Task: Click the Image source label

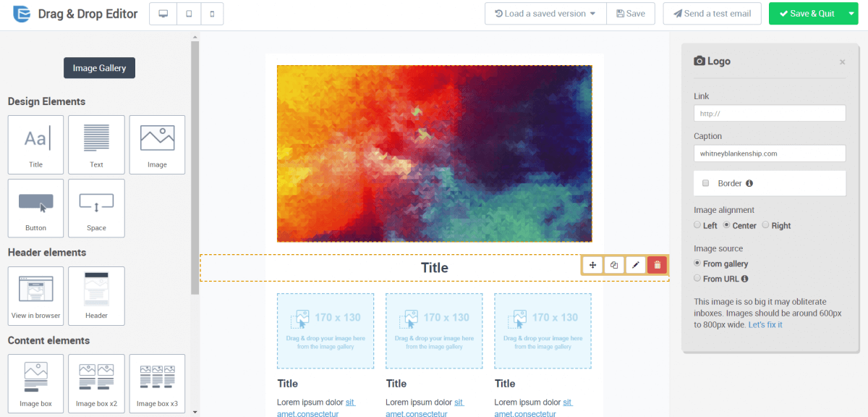Action: (718, 248)
